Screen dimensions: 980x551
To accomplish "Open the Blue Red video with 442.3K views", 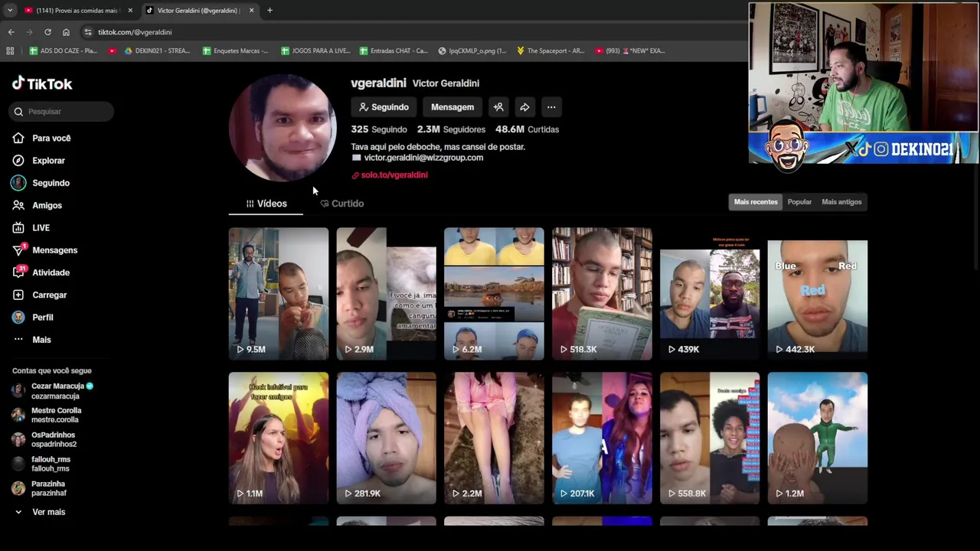I will tap(818, 294).
